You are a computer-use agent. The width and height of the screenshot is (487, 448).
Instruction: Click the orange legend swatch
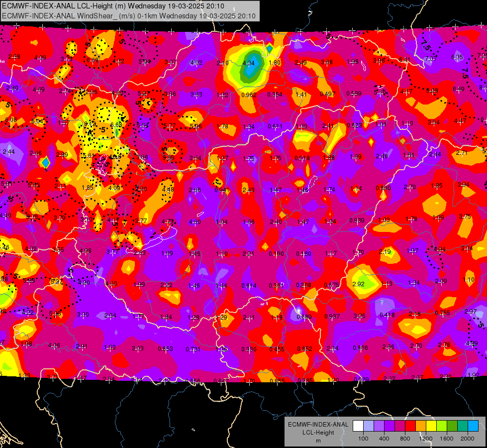coord(421,426)
